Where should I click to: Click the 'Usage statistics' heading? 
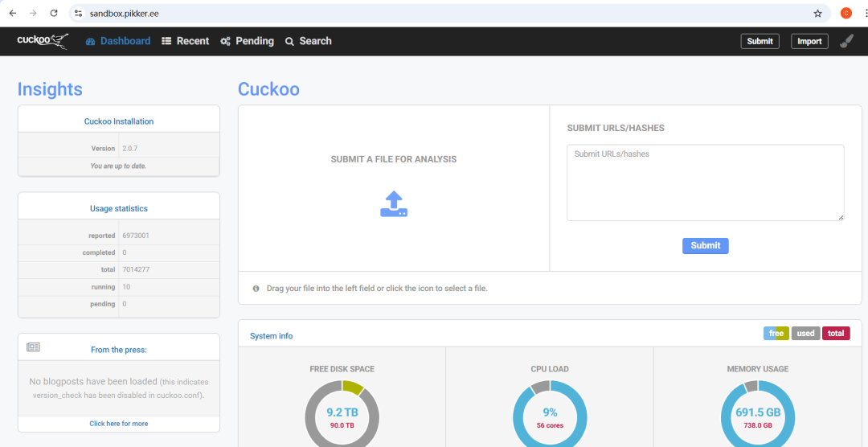119,209
